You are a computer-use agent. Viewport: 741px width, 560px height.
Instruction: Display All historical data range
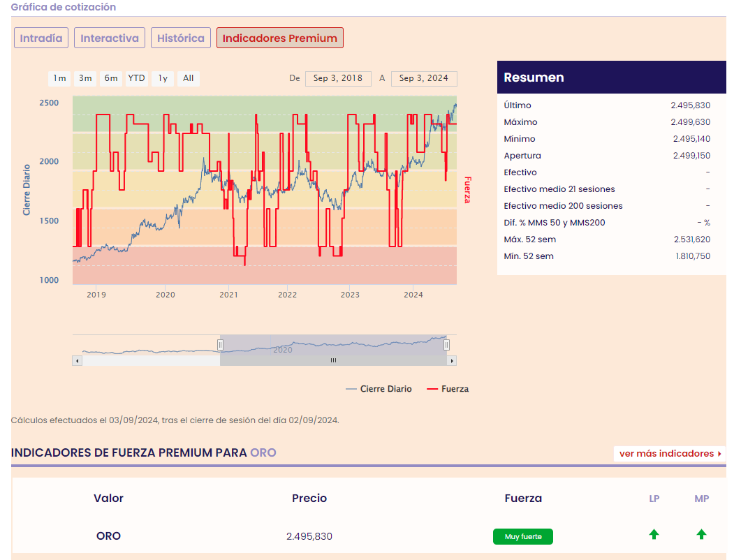189,78
